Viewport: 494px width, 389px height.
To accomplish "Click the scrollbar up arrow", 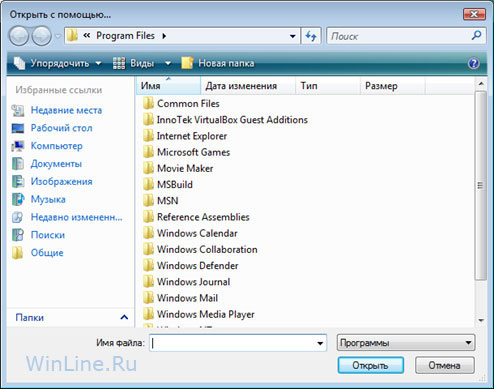I will [481, 84].
